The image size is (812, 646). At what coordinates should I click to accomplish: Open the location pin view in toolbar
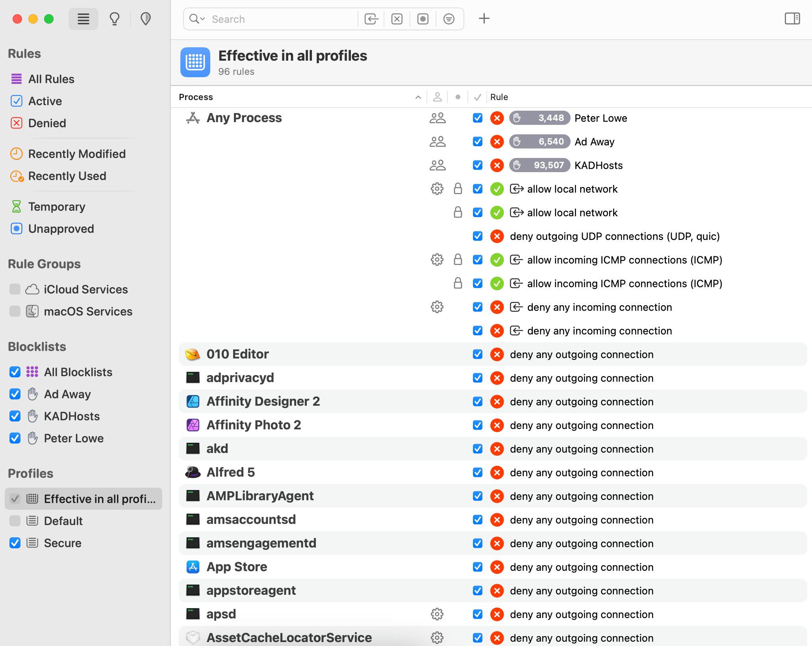(x=146, y=19)
